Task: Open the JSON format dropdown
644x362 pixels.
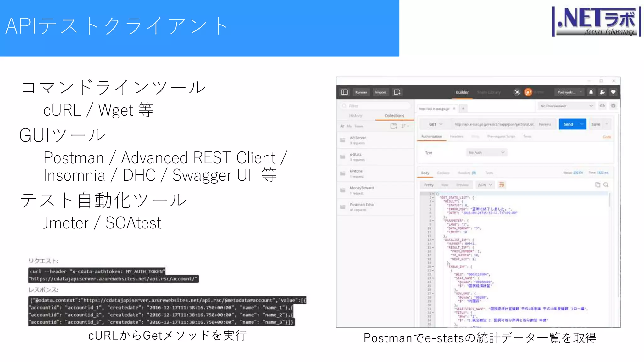Action: [485, 185]
